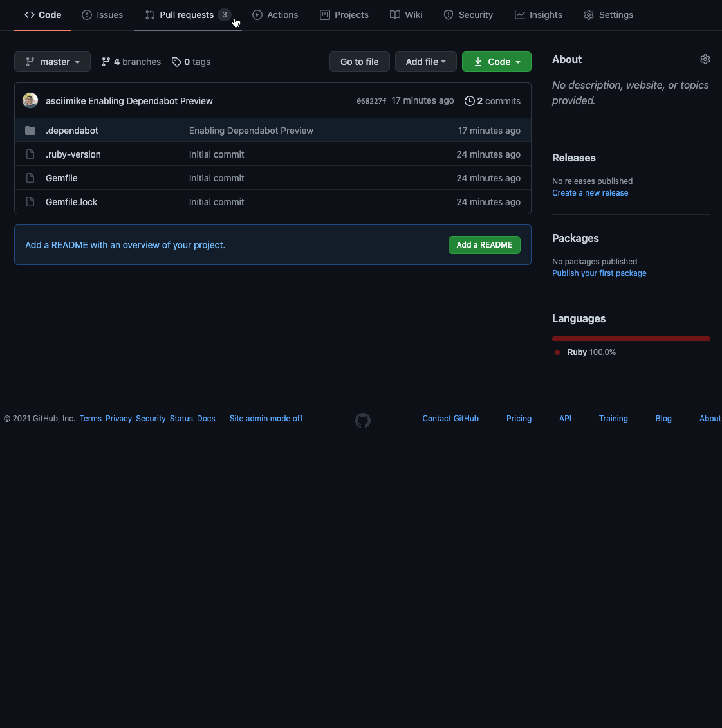722x728 pixels.
Task: Open the Create a new release link
Action: [x=590, y=193]
